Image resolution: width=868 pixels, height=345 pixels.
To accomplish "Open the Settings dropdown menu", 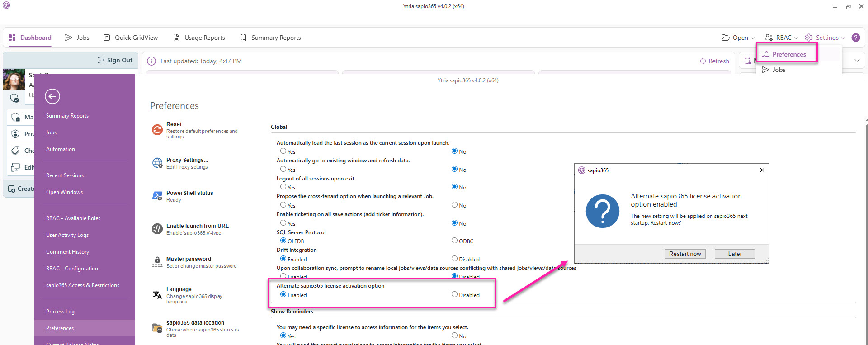I will 825,38.
